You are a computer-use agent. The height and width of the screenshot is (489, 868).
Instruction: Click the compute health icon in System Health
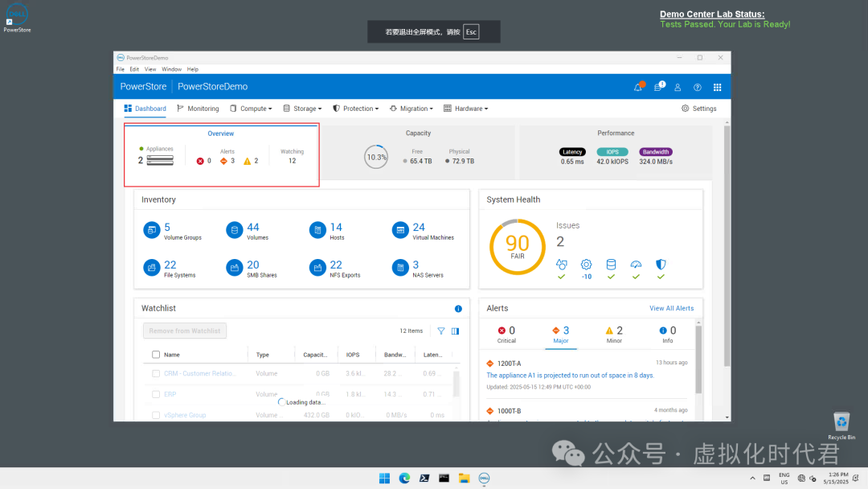coord(561,265)
